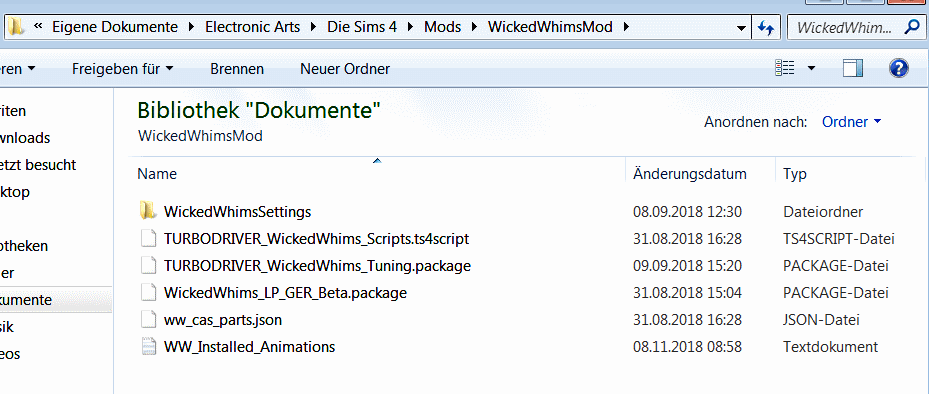The image size is (929, 394).
Task: Click the WW_Installed_Animations text document icon
Action: coord(148,347)
